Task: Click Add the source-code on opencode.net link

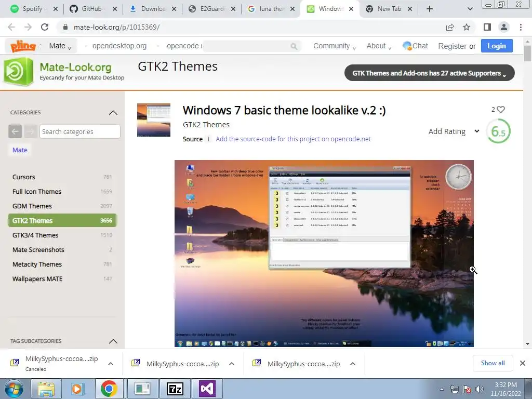Action: 293,139
